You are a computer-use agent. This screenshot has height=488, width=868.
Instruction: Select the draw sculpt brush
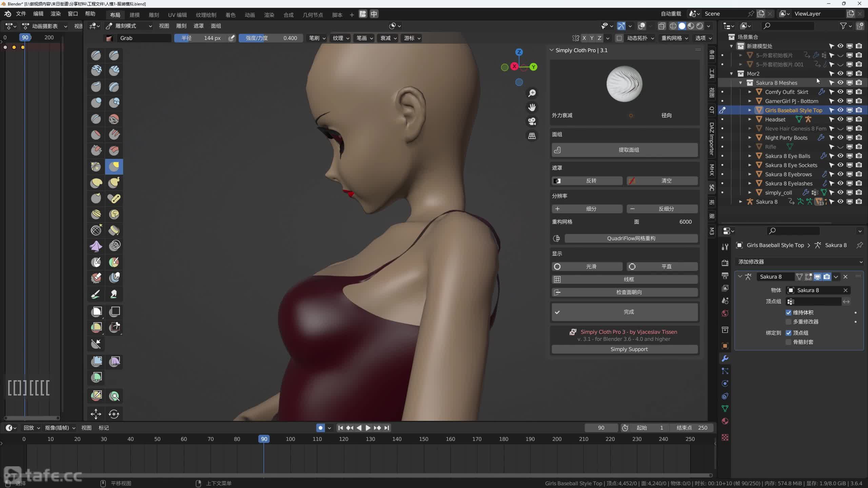(96, 55)
